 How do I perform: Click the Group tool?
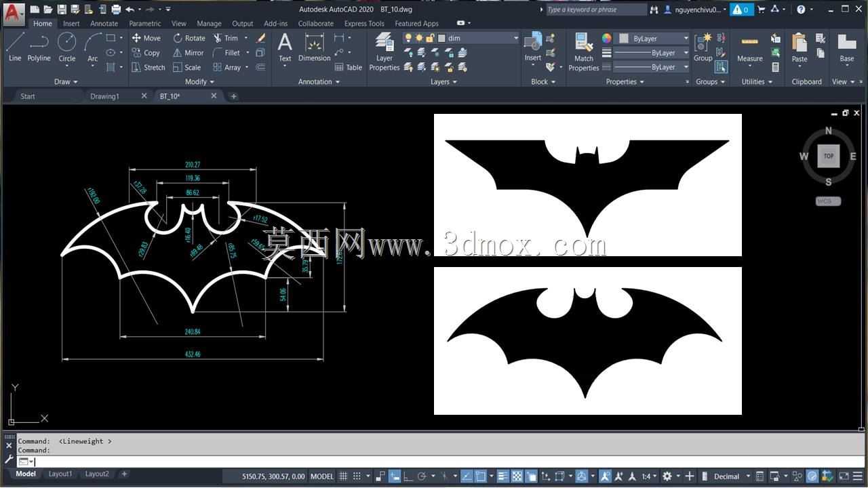tap(703, 47)
